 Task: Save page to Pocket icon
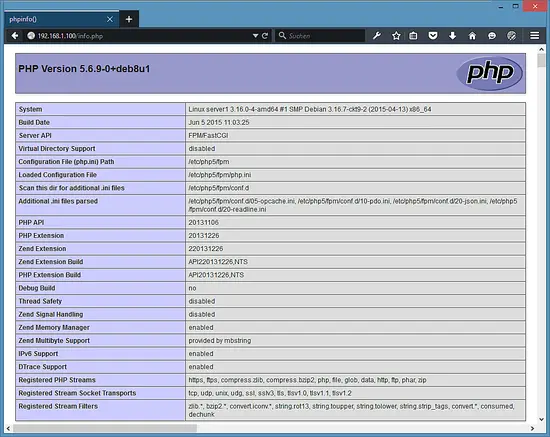point(433,35)
